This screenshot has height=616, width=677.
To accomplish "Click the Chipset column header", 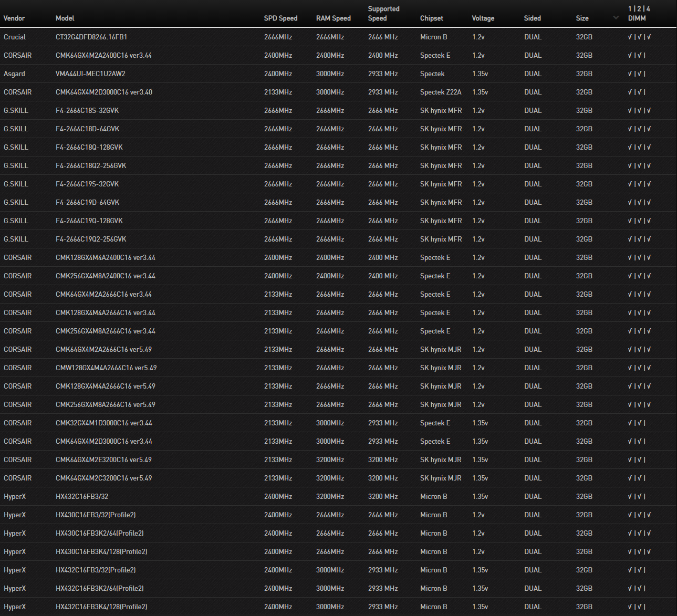I will (x=432, y=18).
